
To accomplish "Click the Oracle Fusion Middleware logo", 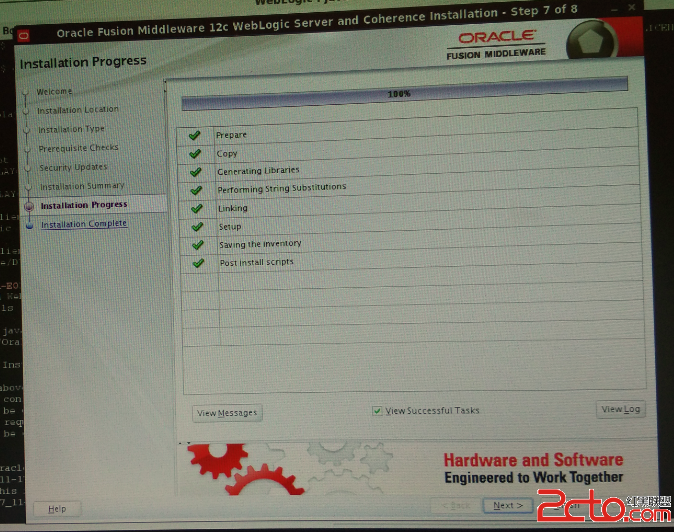I will (496, 45).
